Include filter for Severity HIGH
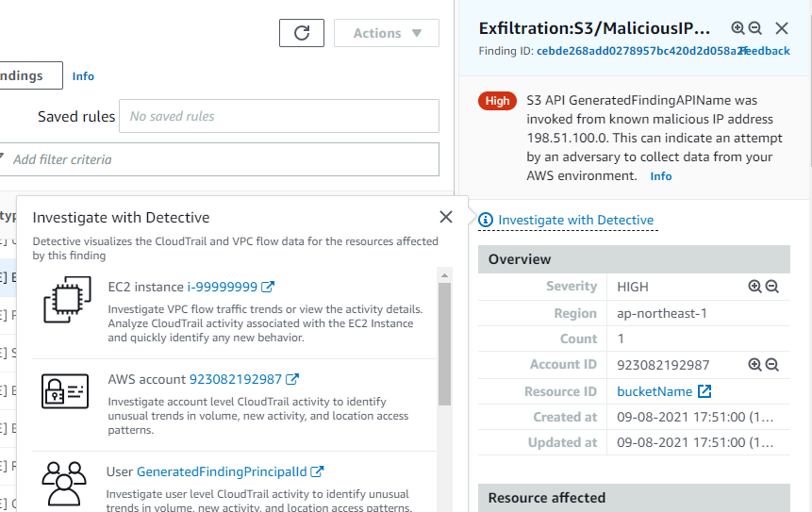 click(x=754, y=287)
